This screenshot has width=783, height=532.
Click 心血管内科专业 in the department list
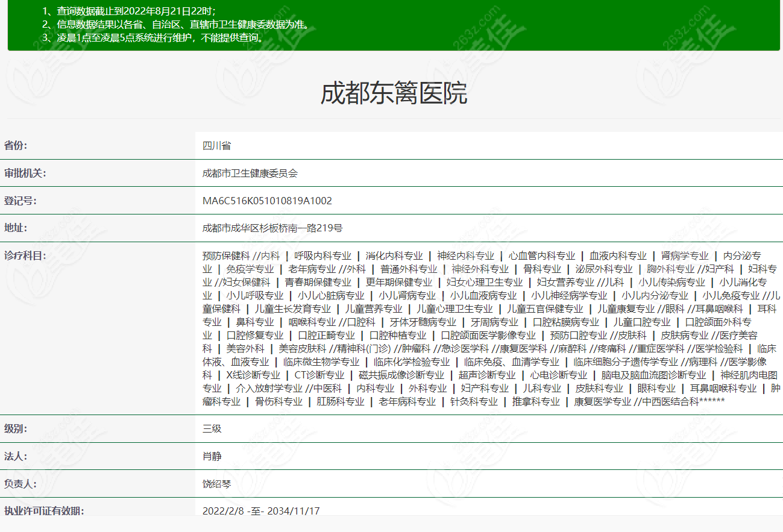pos(542,255)
